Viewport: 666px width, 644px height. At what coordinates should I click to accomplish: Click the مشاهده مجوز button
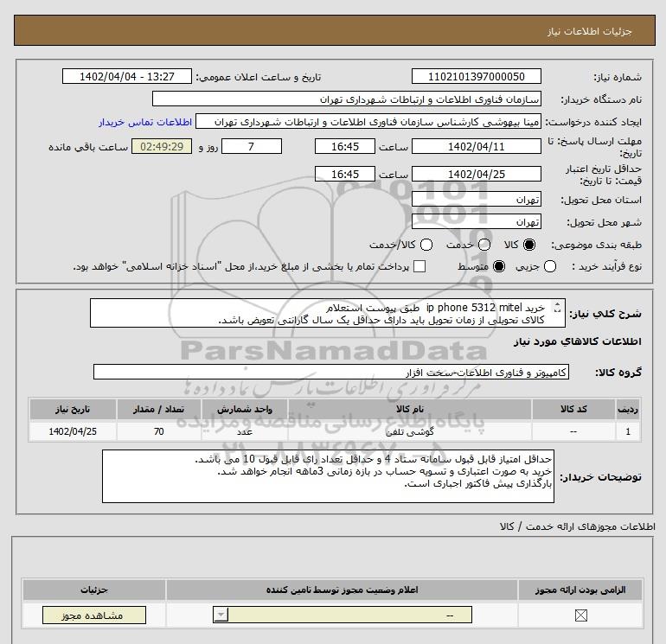point(94,615)
